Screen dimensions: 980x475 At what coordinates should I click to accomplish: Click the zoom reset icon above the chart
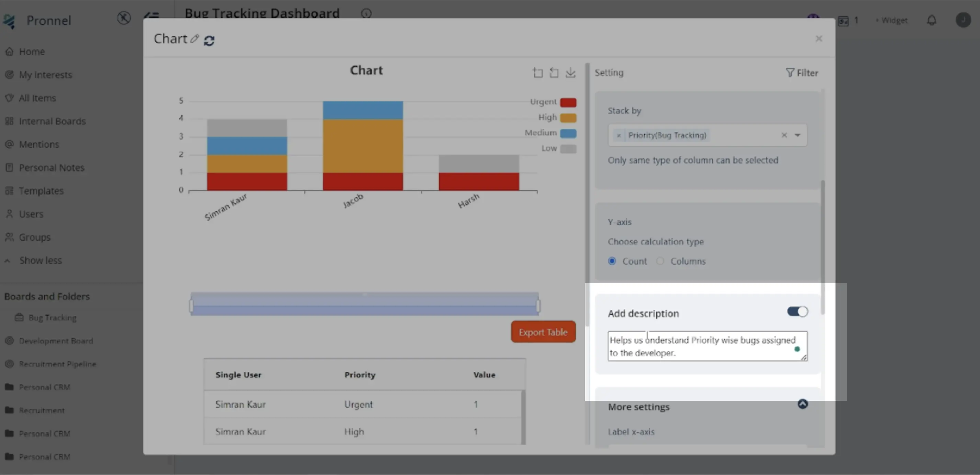pos(554,72)
